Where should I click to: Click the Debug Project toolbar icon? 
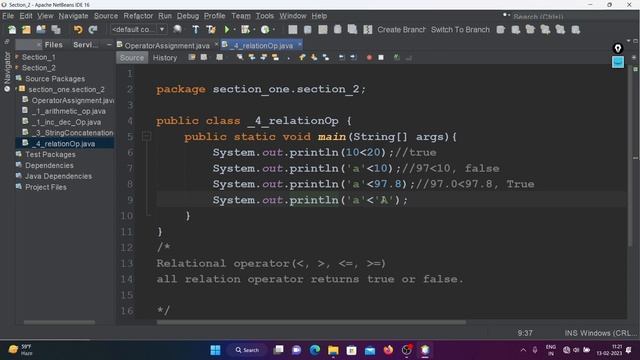tap(245, 29)
